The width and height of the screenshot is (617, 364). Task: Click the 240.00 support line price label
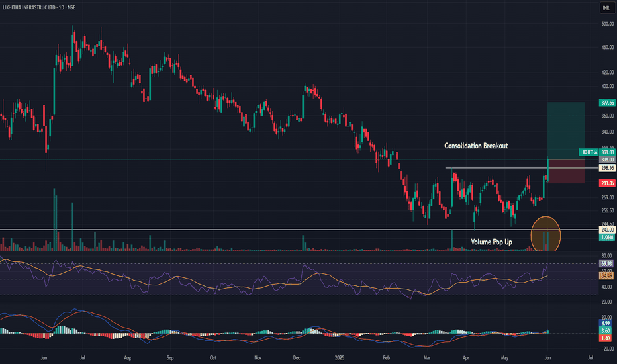[607, 230]
